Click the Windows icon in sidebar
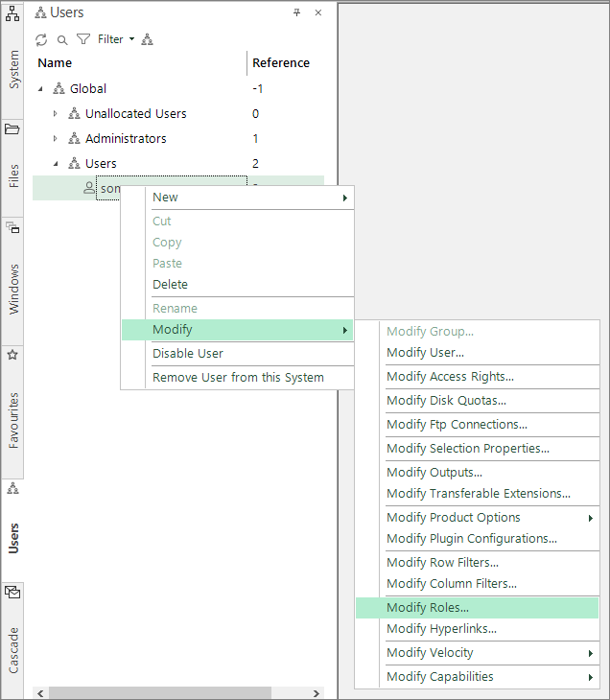Image resolution: width=610 pixels, height=700 pixels. pyautogui.click(x=12, y=227)
